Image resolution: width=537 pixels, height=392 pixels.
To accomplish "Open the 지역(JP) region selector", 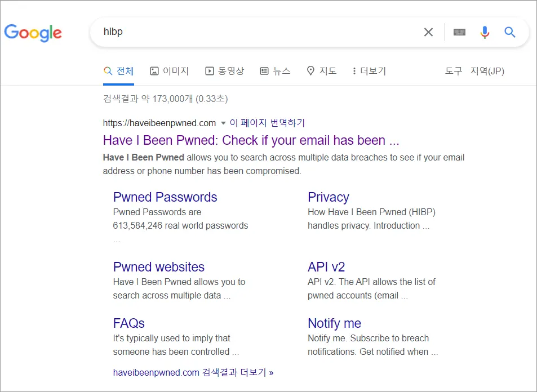I will tap(488, 70).
